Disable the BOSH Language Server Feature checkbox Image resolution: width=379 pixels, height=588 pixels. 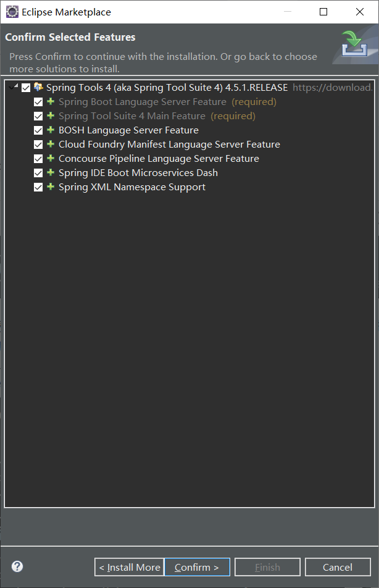point(38,130)
